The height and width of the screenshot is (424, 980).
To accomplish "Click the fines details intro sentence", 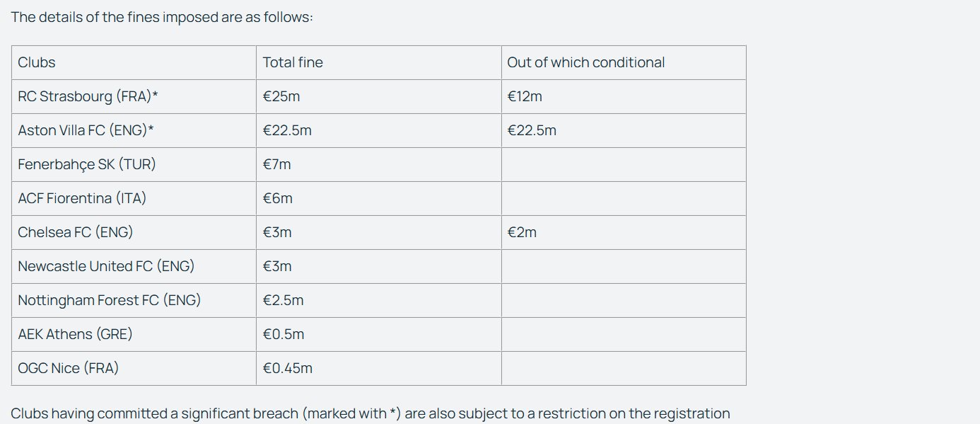I will coord(162,17).
